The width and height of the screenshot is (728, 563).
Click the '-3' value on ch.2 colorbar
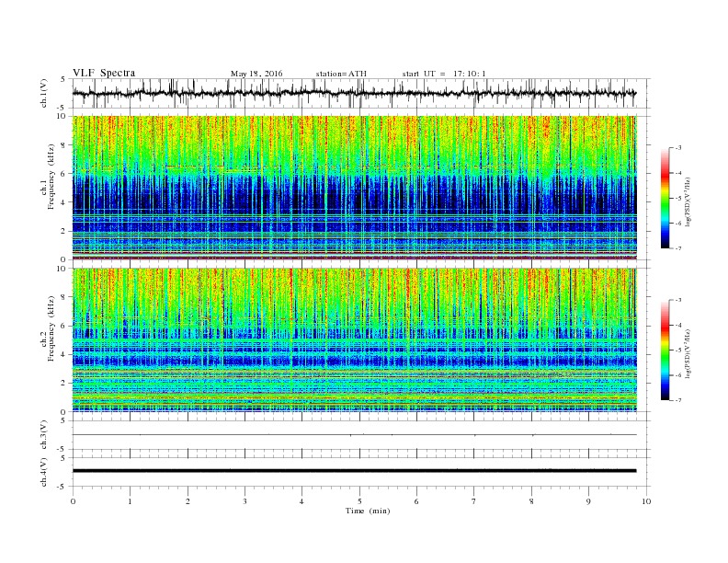(x=678, y=300)
